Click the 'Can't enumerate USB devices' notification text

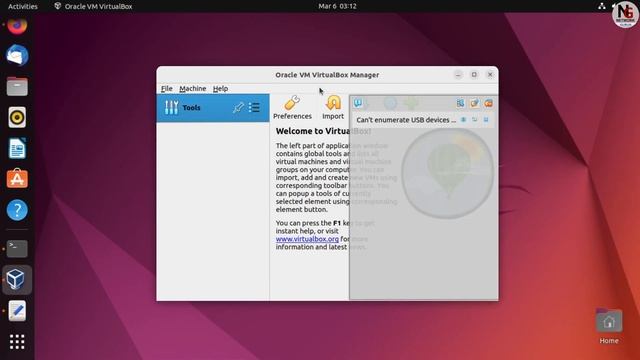click(x=406, y=120)
